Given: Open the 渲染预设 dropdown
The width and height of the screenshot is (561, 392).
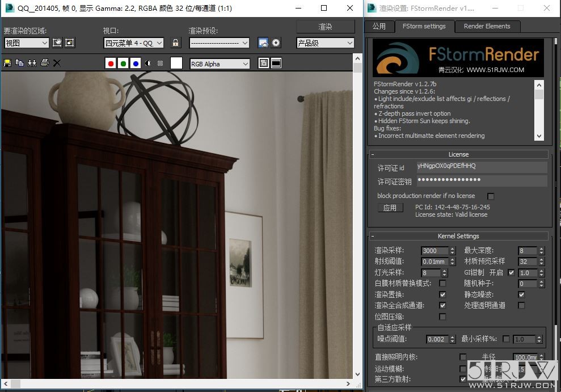Looking at the screenshot, I should click(x=220, y=43).
